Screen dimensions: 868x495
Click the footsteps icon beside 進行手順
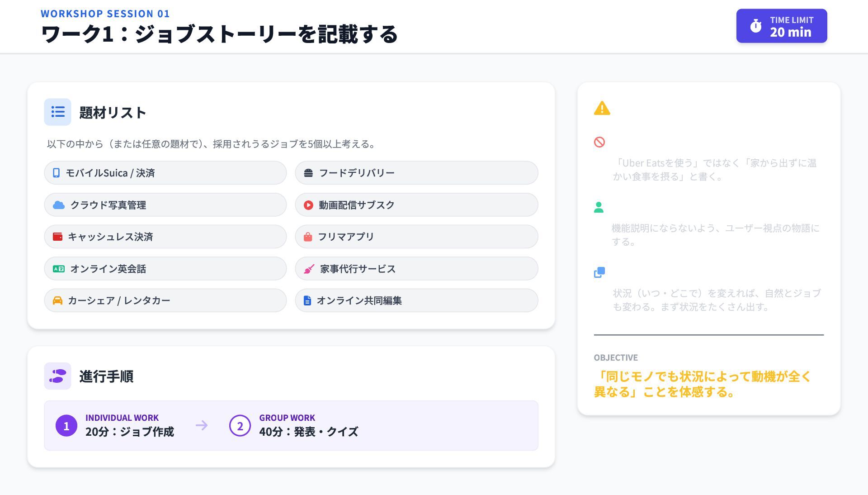(x=57, y=376)
